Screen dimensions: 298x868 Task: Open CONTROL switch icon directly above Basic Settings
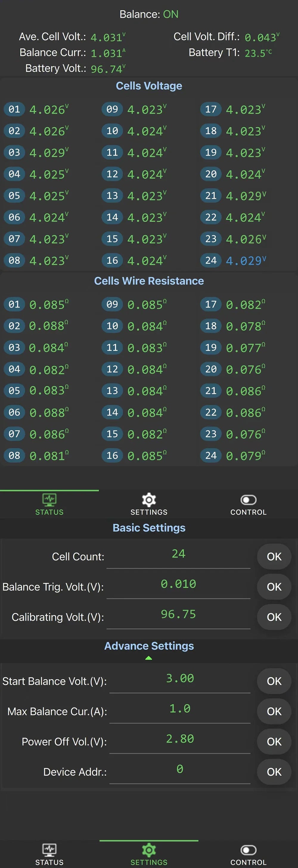pos(249,499)
